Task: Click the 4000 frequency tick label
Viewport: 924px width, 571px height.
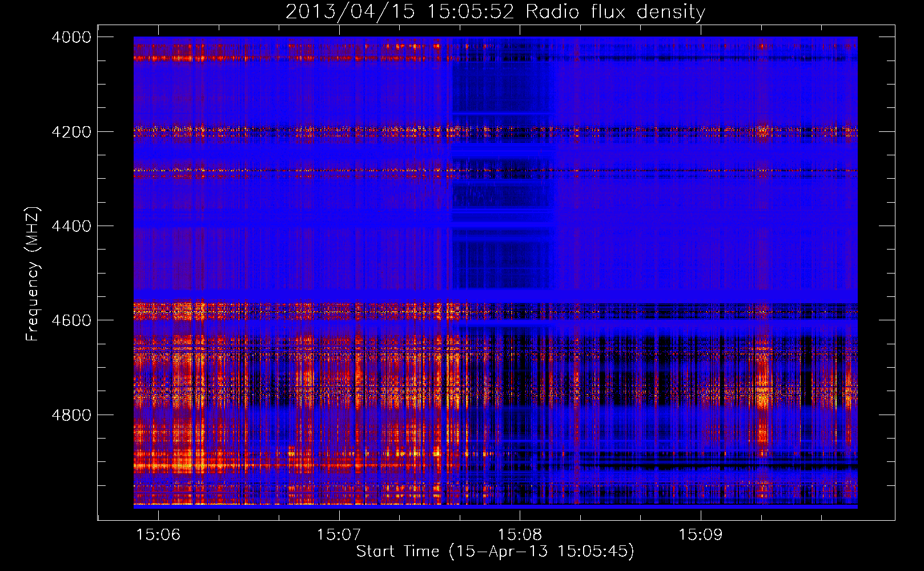Action: tap(71, 37)
